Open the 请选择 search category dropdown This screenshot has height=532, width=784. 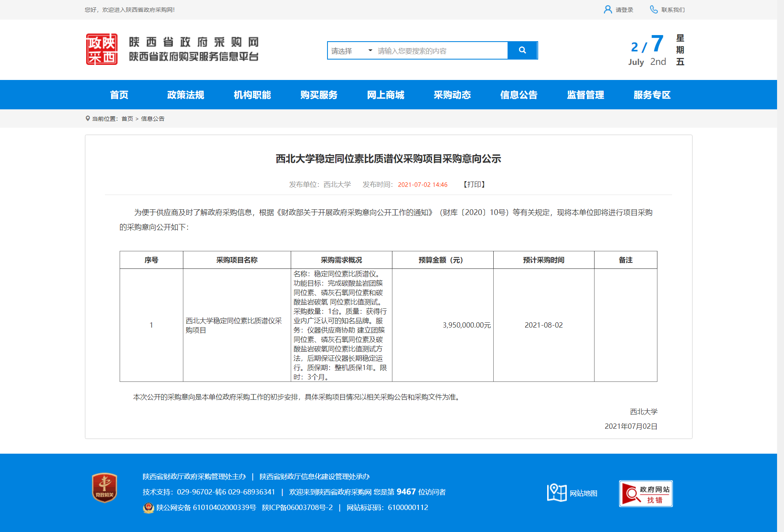pos(351,51)
